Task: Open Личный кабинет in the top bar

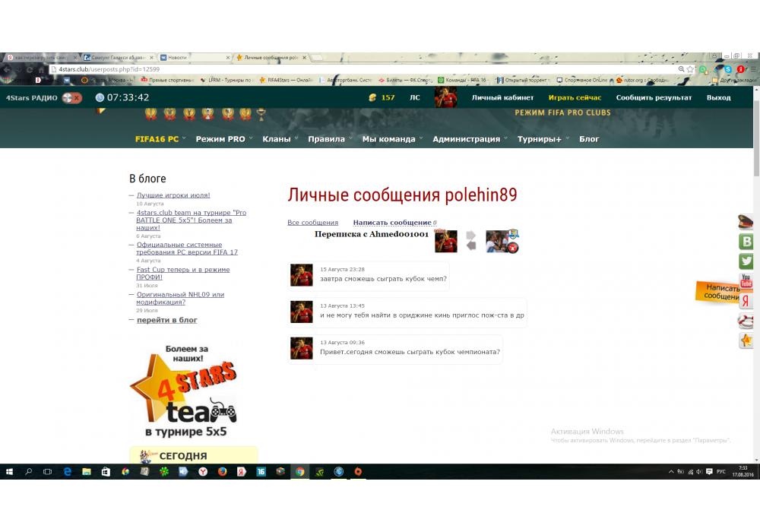Action: (502, 98)
